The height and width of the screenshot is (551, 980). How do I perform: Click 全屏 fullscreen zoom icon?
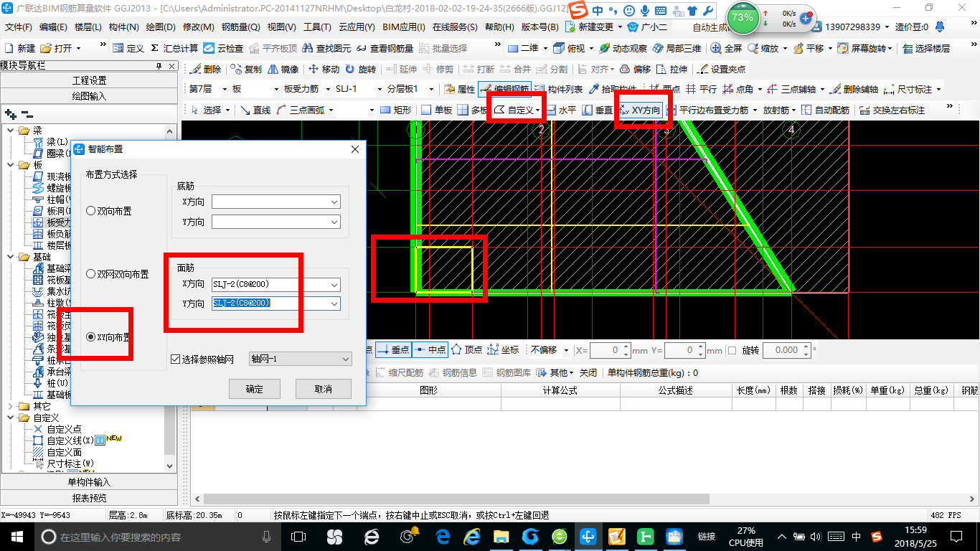[717, 48]
